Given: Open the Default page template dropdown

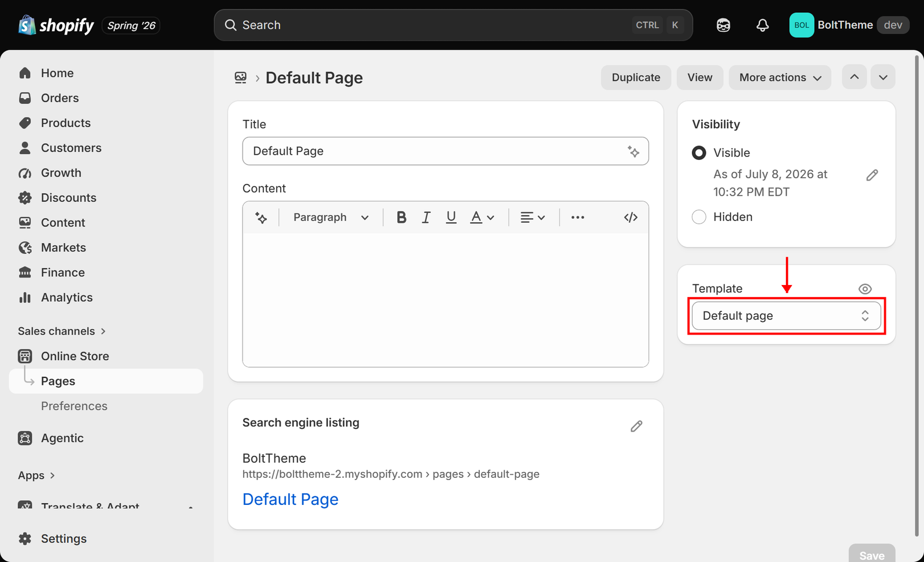Looking at the screenshot, I should pos(786,316).
